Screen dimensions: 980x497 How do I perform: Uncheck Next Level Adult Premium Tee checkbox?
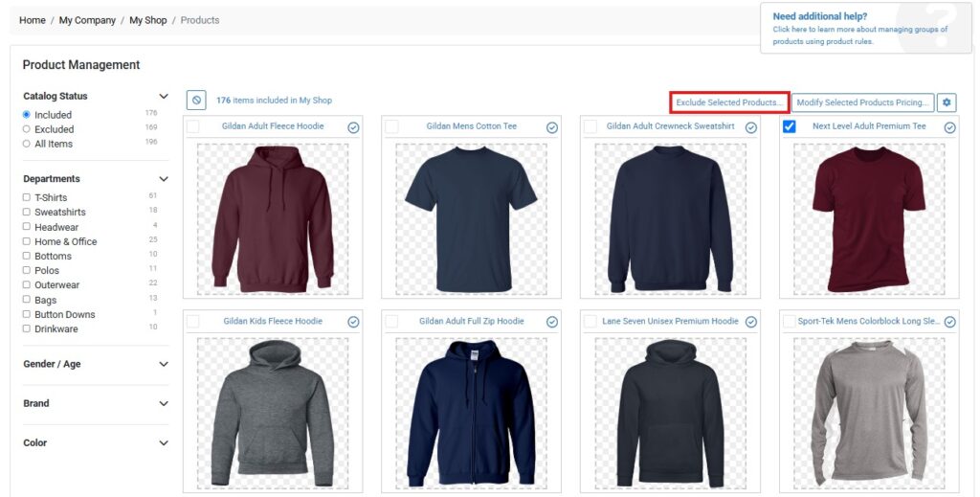click(790, 126)
